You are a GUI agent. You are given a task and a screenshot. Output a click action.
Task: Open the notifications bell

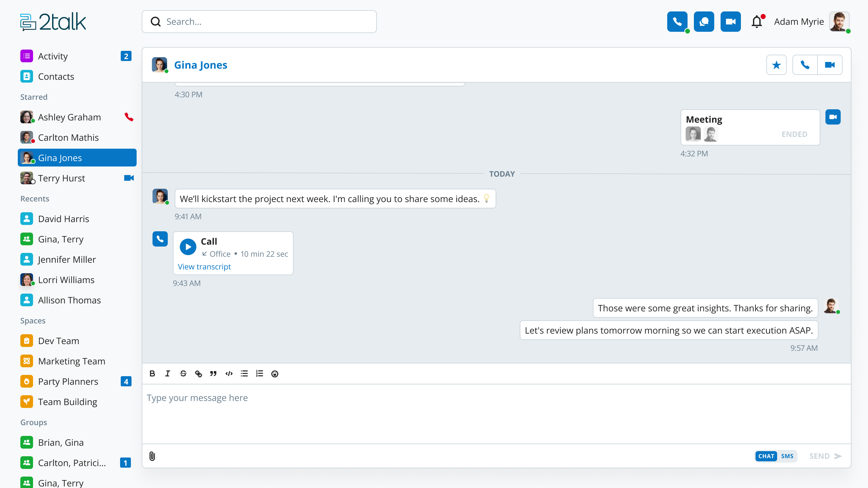point(757,22)
